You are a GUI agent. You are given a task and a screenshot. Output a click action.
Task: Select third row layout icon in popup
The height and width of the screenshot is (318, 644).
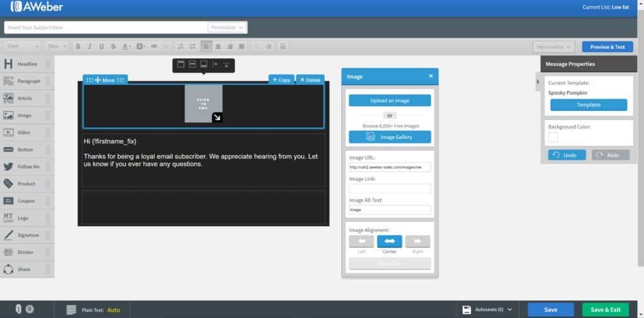pos(203,65)
